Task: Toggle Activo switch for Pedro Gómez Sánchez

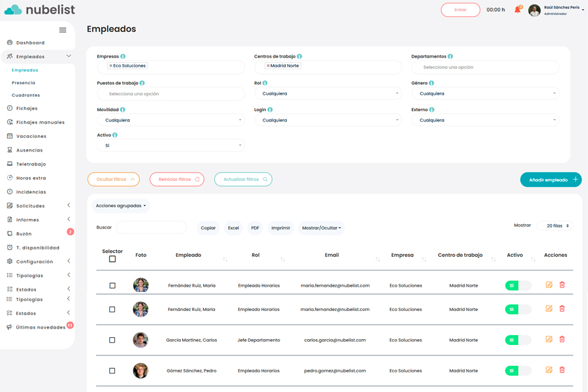Action: (518, 370)
